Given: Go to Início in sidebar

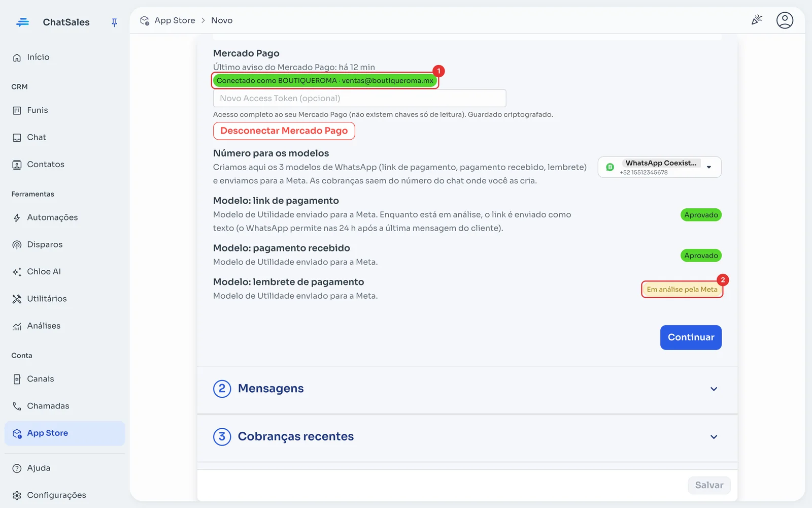Looking at the screenshot, I should coord(64,57).
